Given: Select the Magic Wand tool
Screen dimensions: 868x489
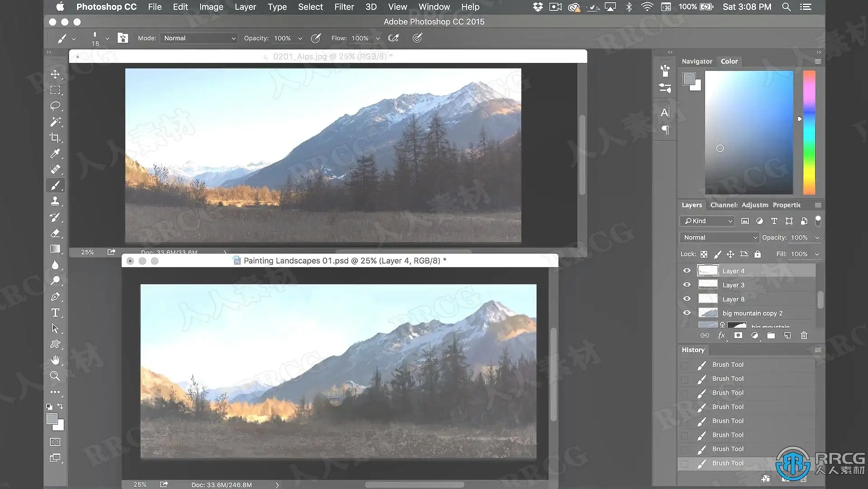Looking at the screenshot, I should (55, 122).
